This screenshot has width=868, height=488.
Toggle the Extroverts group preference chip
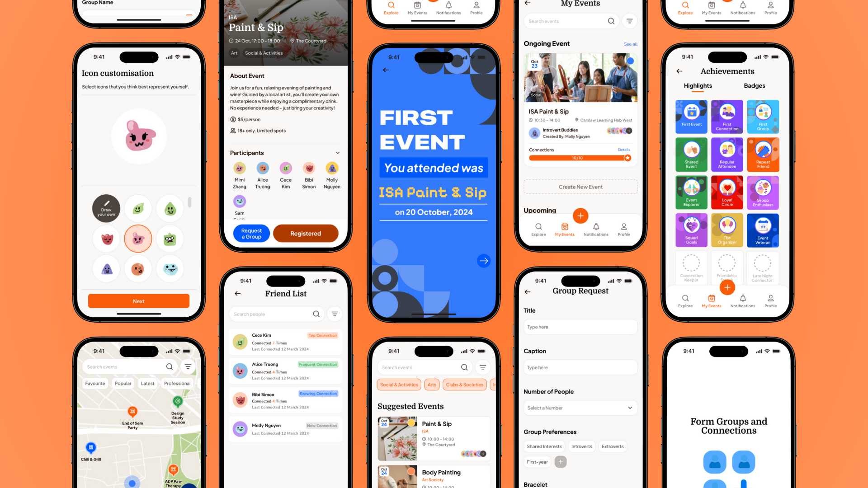click(x=613, y=446)
